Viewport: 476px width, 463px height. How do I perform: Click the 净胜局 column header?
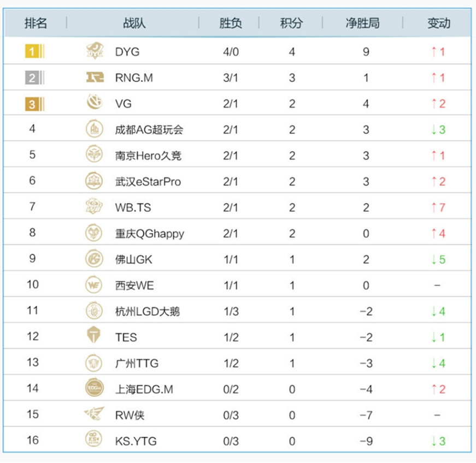pyautogui.click(x=362, y=23)
